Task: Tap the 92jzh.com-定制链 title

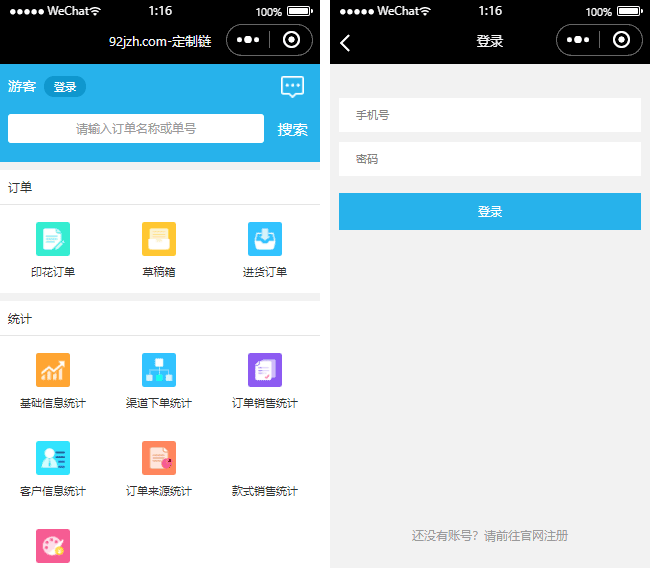Action: (160, 41)
